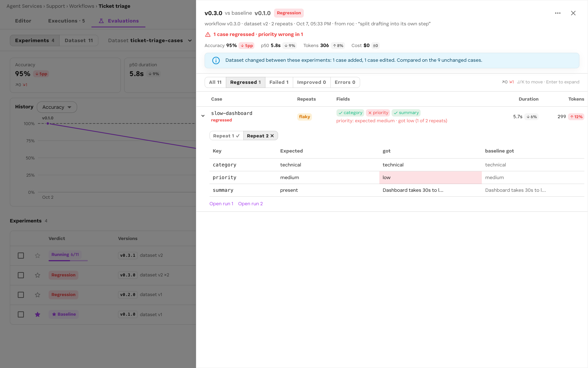Viewport: 588px width, 368px height.
Task: Star the v0.3.1 running experiment
Action: tap(37, 256)
